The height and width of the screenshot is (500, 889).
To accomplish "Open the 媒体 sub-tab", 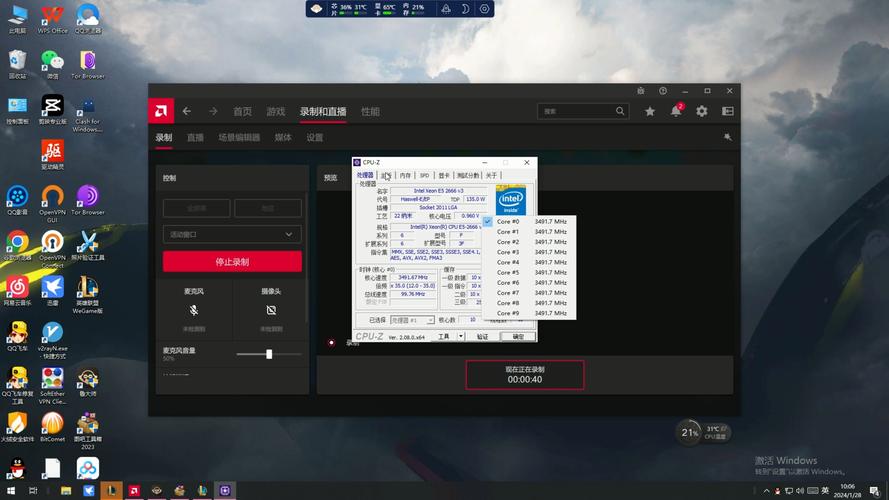I will [x=283, y=137].
